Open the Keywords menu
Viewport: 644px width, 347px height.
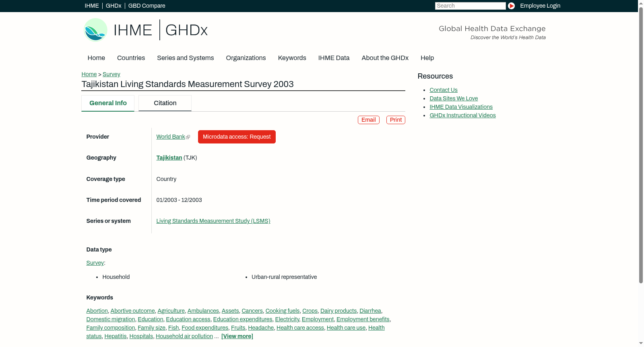(292, 58)
